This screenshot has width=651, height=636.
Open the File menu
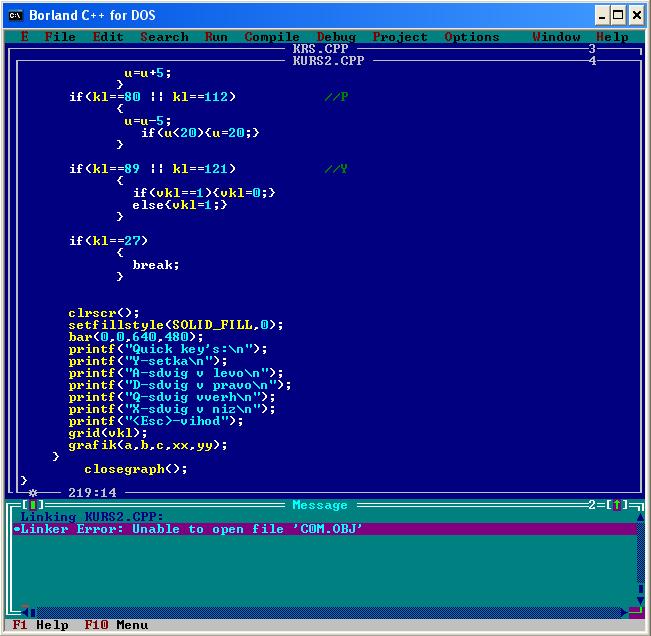click(x=60, y=37)
